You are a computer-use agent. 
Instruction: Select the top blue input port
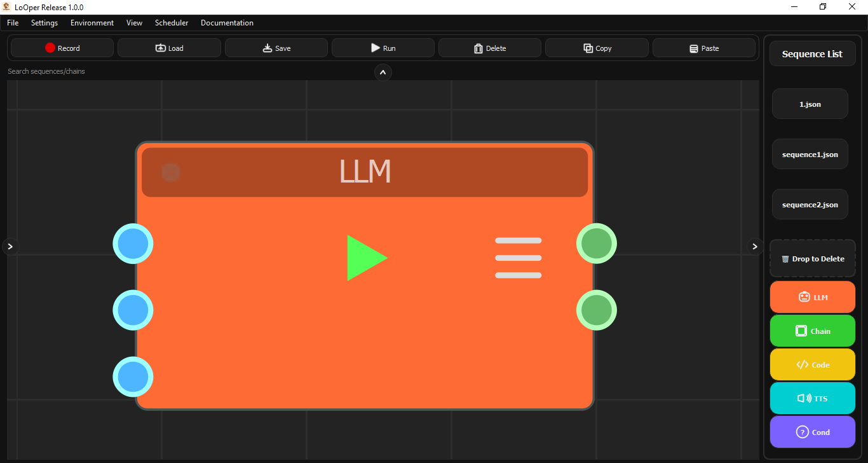coord(133,244)
